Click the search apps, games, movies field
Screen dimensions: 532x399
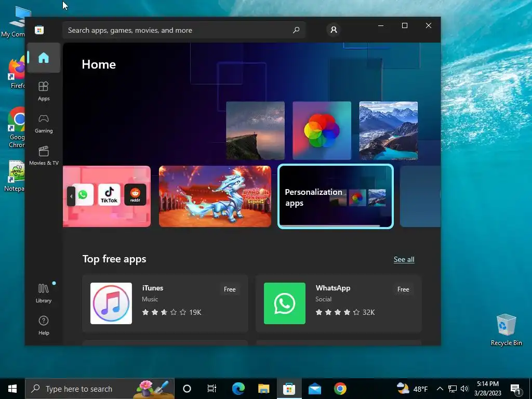183,30
